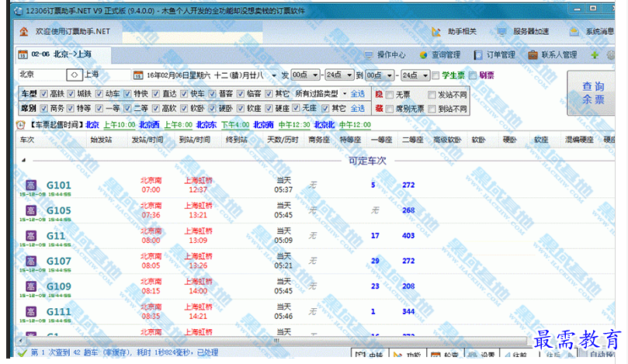Click the scrollbar left arrow
This screenshot has width=628, height=364.
tap(21, 341)
